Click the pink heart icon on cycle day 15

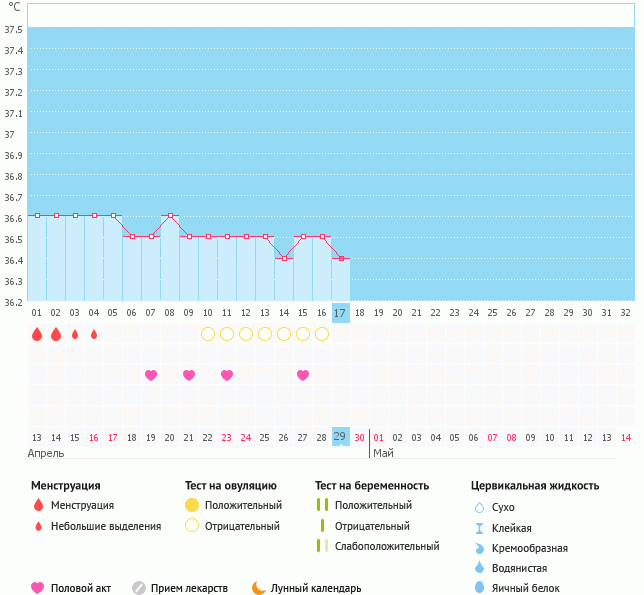coord(303,375)
